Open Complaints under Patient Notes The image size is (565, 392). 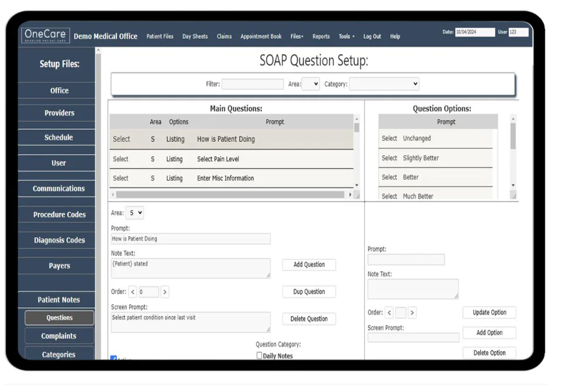[x=59, y=336]
